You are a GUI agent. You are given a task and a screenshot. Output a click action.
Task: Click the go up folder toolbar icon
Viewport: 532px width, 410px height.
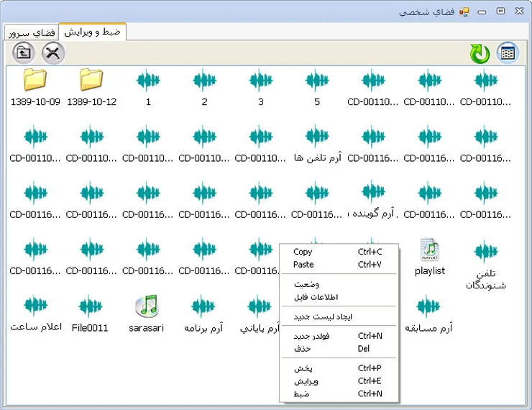[24, 53]
